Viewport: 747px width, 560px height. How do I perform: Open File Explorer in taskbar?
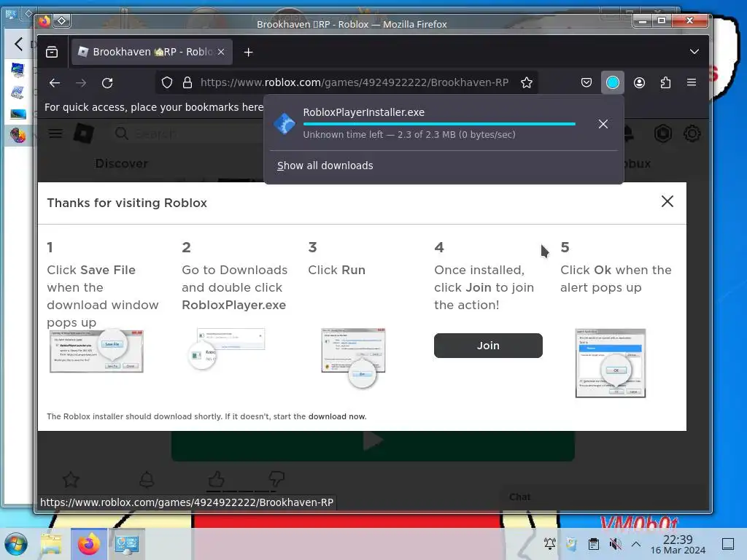click(51, 544)
